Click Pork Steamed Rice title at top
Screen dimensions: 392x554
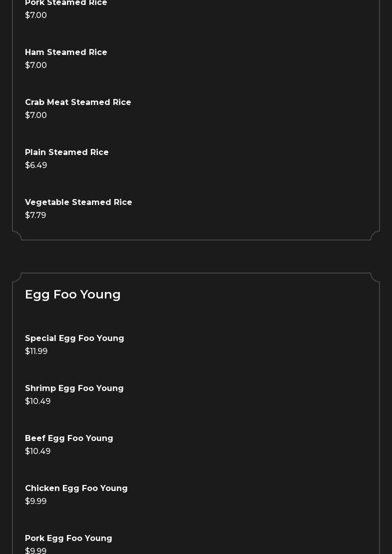[66, 3]
